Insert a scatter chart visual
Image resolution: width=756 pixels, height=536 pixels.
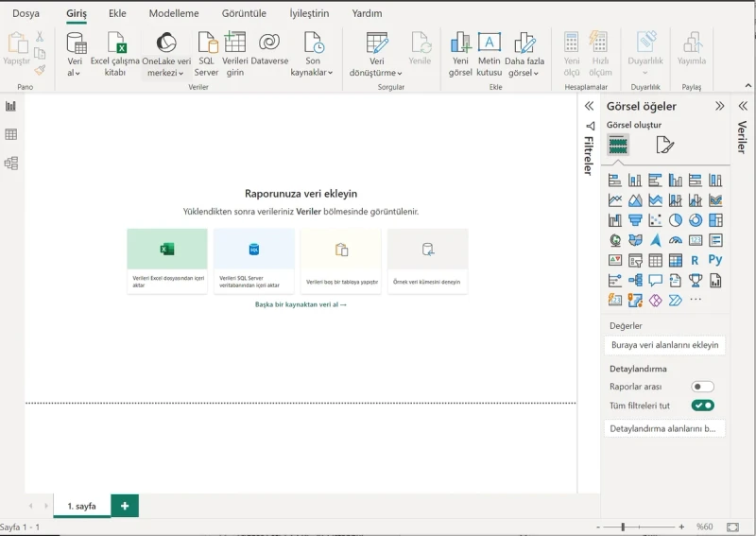point(655,220)
